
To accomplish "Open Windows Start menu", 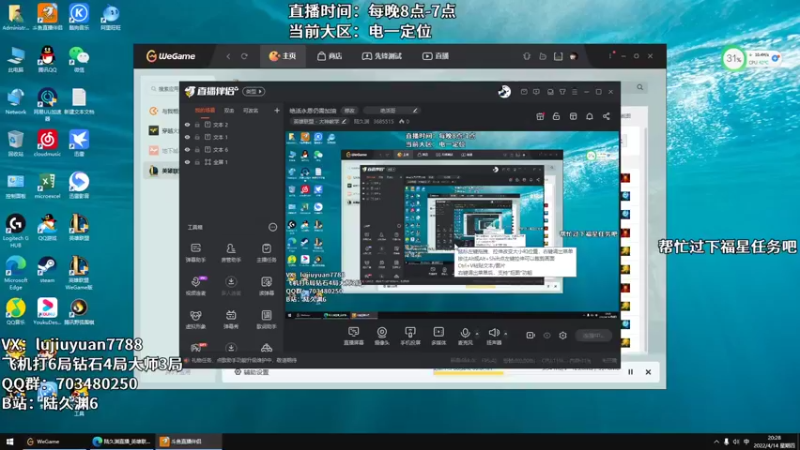I will pyautogui.click(x=10, y=441).
